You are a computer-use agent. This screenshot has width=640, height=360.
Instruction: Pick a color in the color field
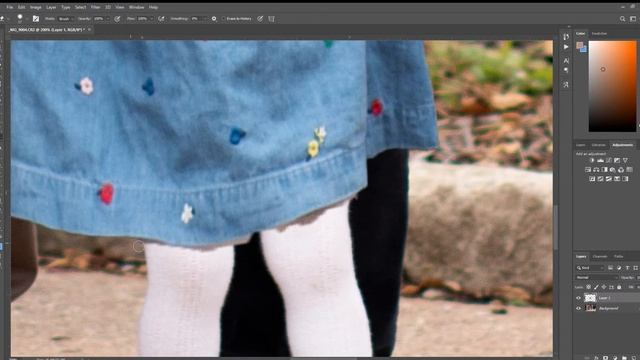pos(612,86)
